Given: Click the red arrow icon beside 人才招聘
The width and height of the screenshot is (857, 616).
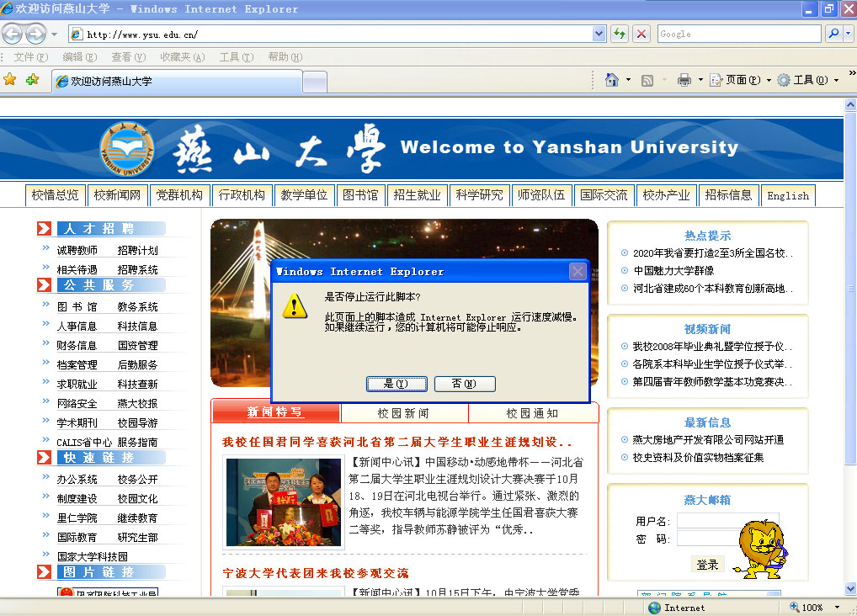Looking at the screenshot, I should point(45,228).
